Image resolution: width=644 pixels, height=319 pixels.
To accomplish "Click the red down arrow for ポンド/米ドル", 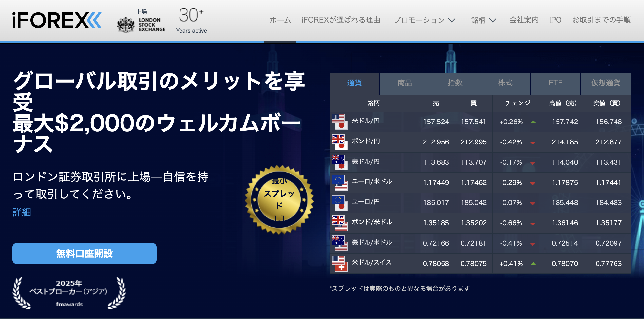I will click(533, 224).
